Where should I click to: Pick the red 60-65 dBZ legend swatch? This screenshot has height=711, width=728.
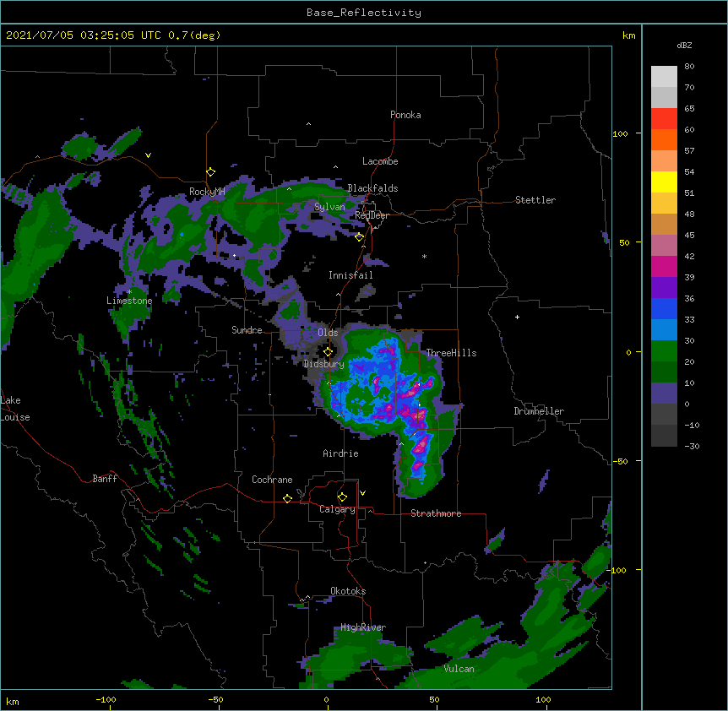coord(664,119)
